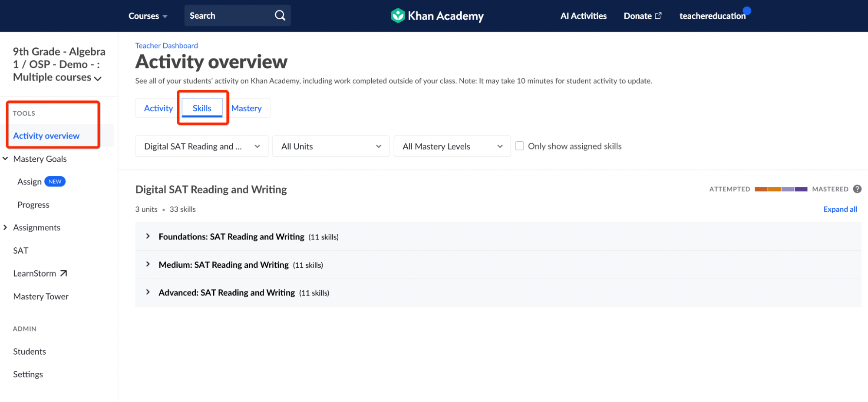Open Students under Admin
The height and width of the screenshot is (402, 868).
click(30, 351)
